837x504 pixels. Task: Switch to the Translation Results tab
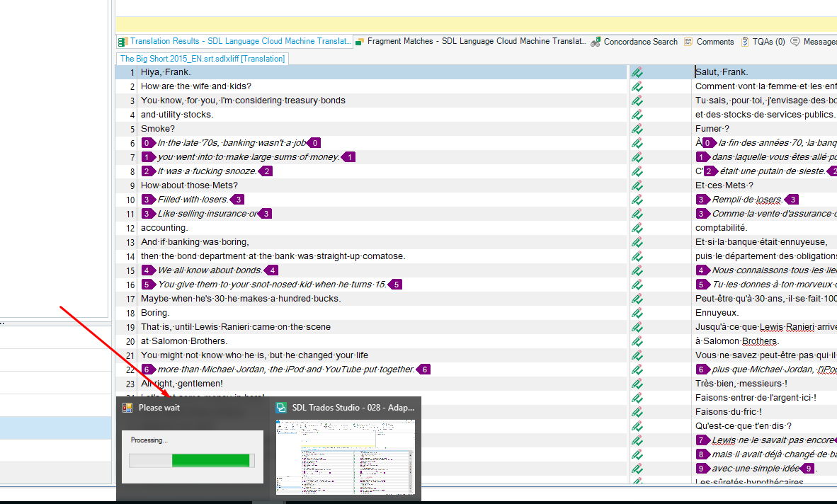click(235, 42)
